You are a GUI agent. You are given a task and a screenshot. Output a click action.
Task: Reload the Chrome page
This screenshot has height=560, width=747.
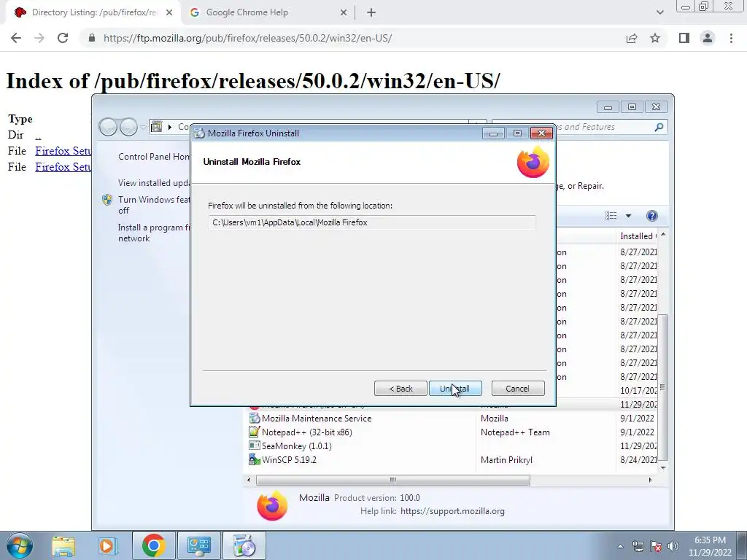tap(63, 38)
